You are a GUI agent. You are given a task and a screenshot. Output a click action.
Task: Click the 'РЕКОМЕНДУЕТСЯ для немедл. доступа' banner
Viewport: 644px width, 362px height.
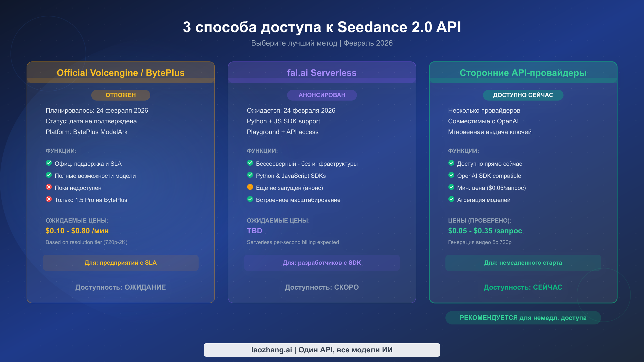(523, 318)
